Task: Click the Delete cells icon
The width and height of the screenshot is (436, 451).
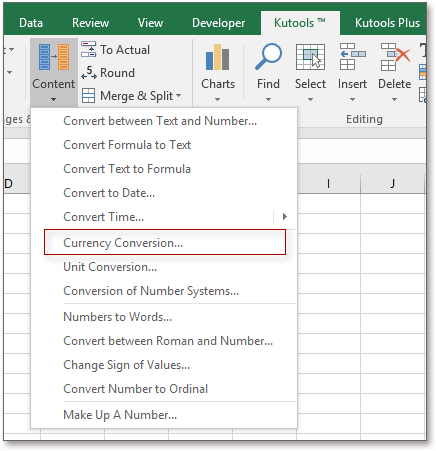Action: click(x=395, y=57)
